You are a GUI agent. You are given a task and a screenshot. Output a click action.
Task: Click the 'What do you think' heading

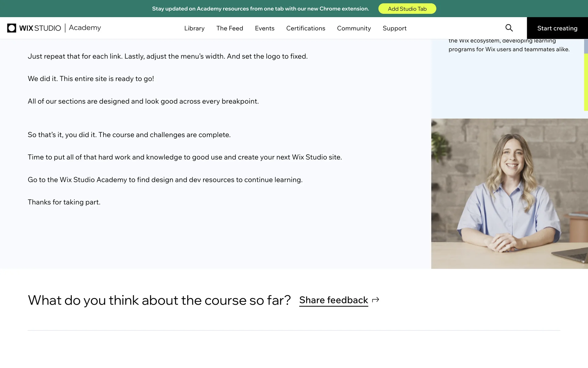[159, 300]
